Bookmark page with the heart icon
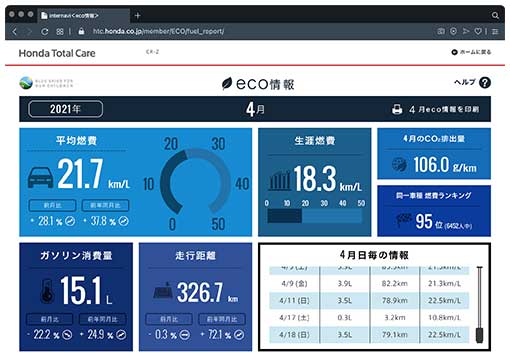The image size is (510, 361). pyautogui.click(x=478, y=31)
